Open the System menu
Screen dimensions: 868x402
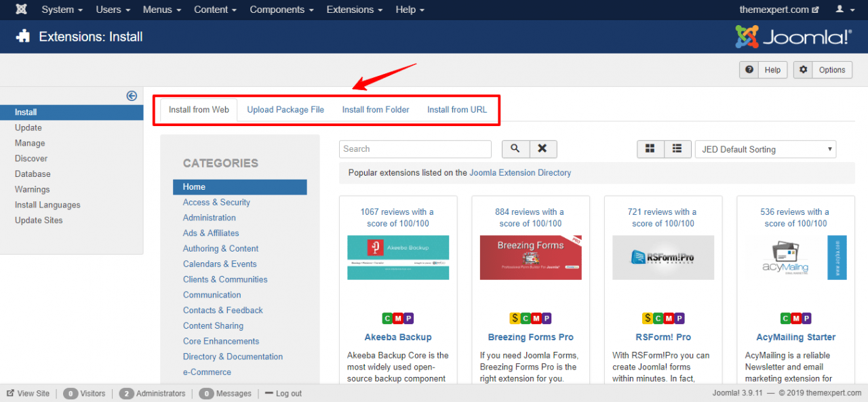[x=58, y=9]
